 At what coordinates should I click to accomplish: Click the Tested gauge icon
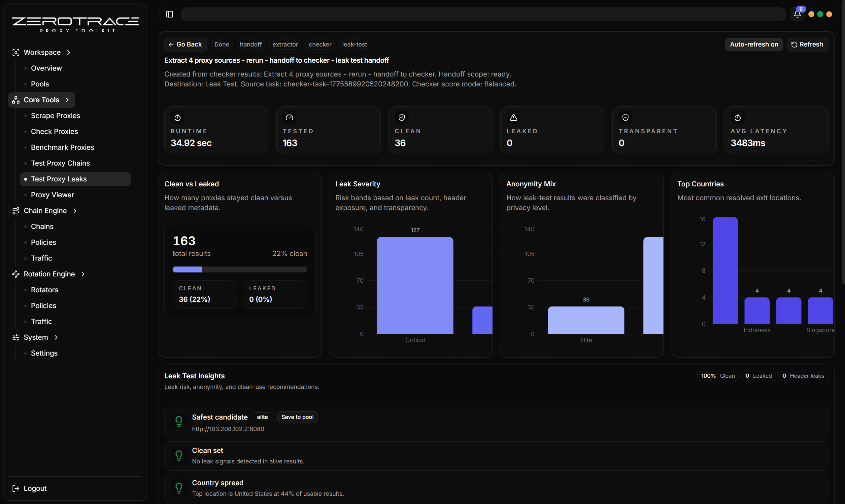click(289, 117)
